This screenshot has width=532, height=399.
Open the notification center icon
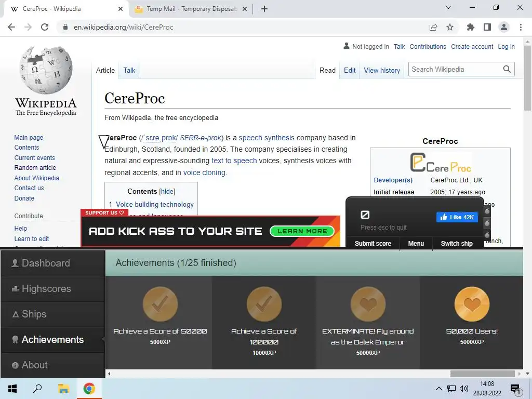point(515,389)
